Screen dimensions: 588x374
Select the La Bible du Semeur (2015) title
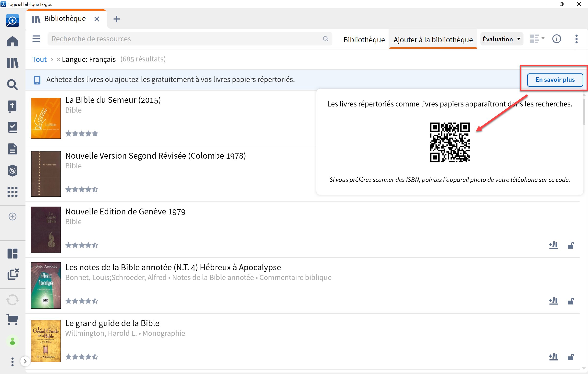(x=113, y=100)
